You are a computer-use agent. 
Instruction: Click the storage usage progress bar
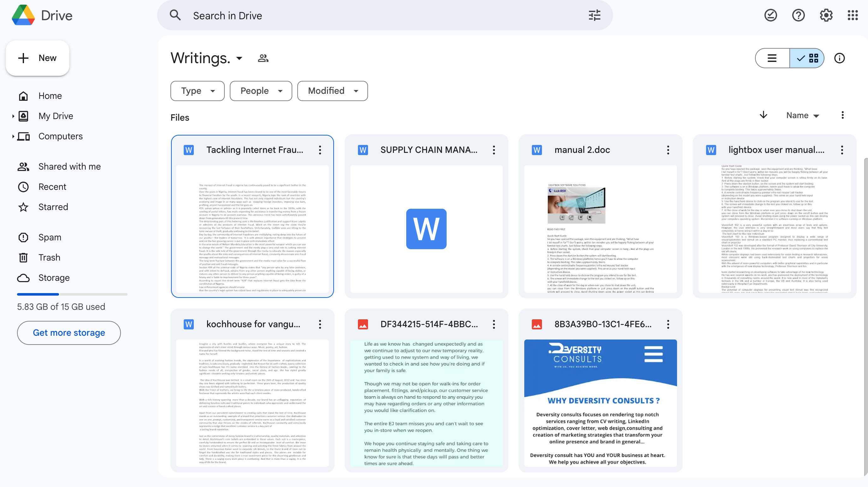(72, 294)
